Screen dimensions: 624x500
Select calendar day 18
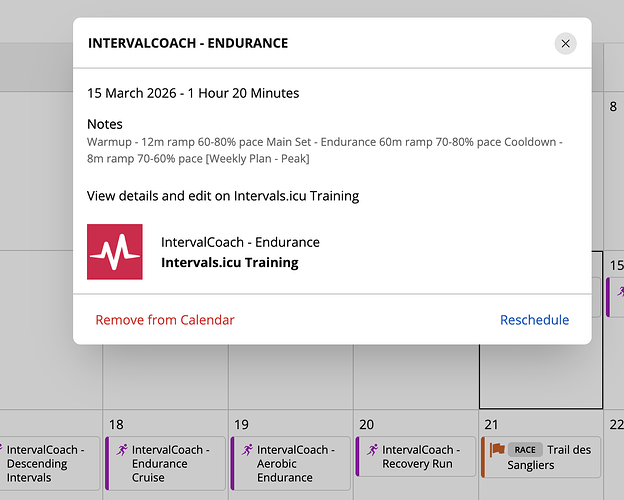point(116,425)
